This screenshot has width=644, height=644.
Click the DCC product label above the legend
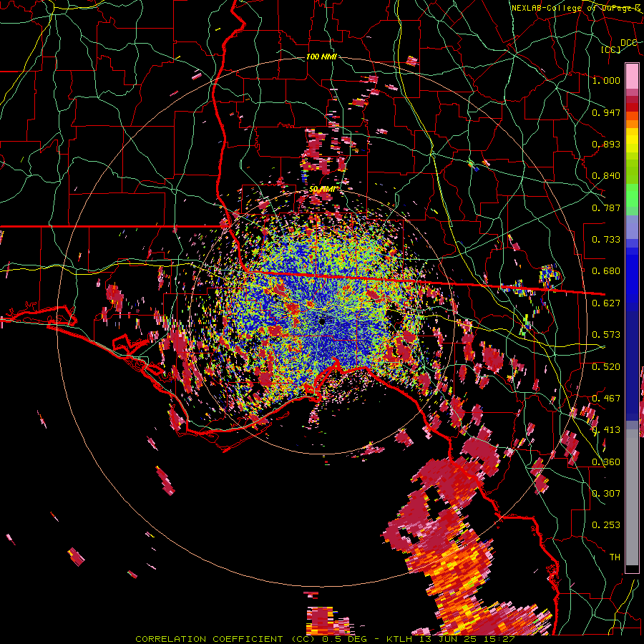coord(628,43)
